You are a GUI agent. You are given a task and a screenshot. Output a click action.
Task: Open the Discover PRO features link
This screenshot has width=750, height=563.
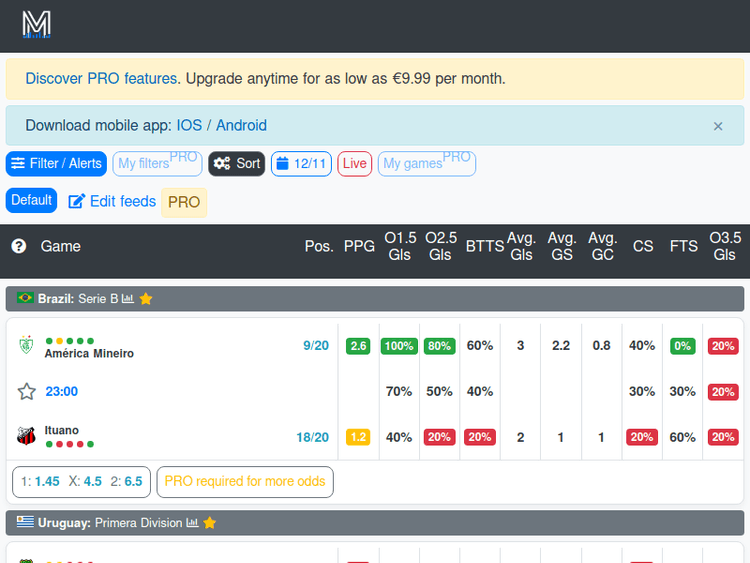tap(101, 78)
